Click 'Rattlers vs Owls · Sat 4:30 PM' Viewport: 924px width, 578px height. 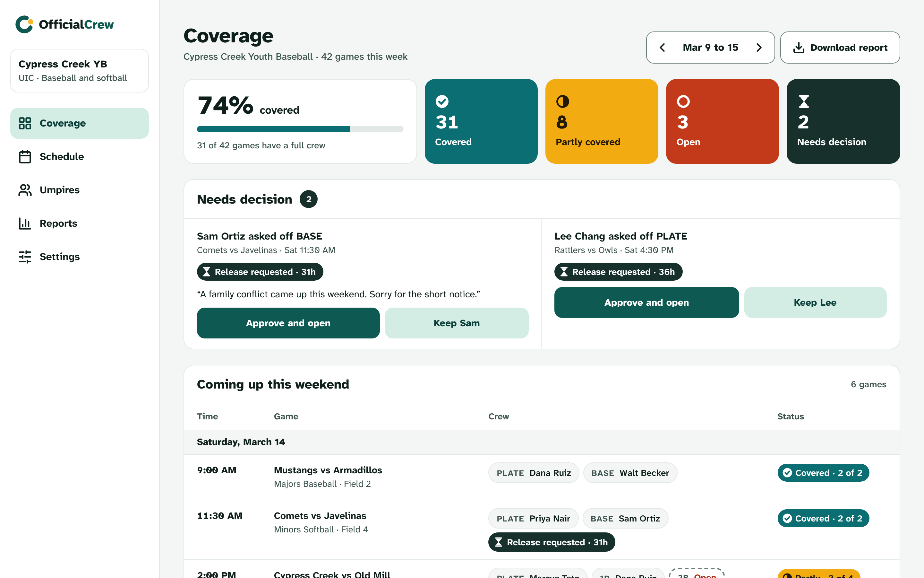point(614,250)
